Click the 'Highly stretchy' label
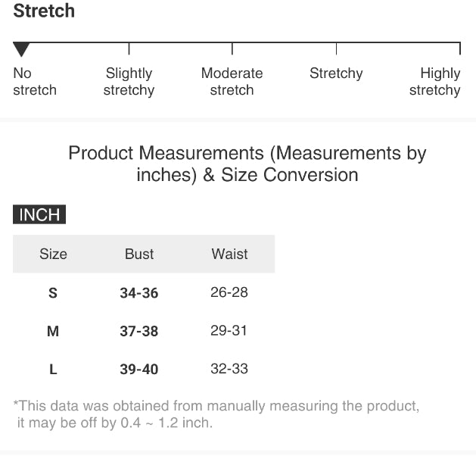This screenshot has width=476, height=459. pos(435,82)
